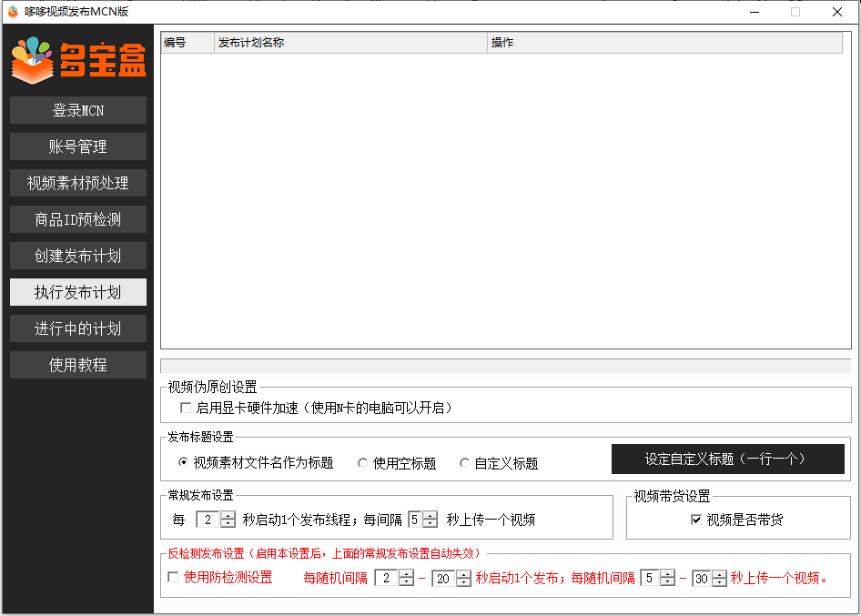The height and width of the screenshot is (616, 861).
Task: Open the 账号管理 section
Action: tap(78, 146)
